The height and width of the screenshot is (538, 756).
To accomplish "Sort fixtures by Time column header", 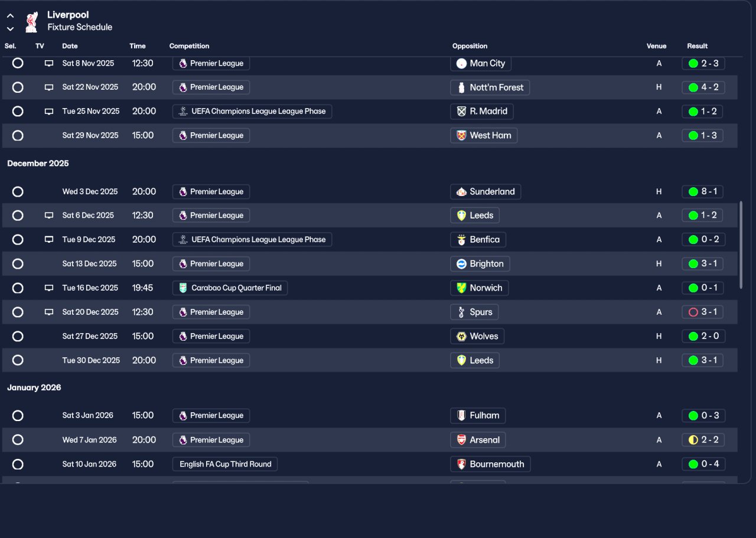I will [138, 46].
